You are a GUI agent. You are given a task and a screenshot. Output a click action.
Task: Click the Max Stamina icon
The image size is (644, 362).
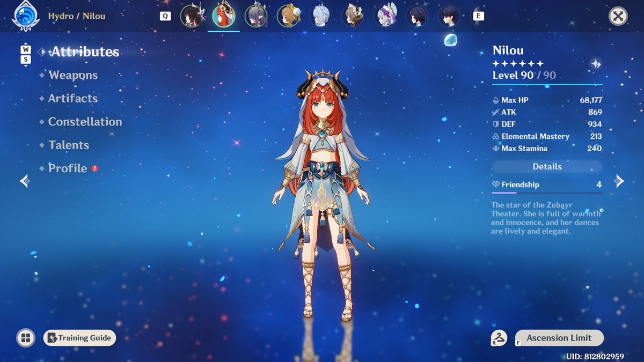pos(495,149)
